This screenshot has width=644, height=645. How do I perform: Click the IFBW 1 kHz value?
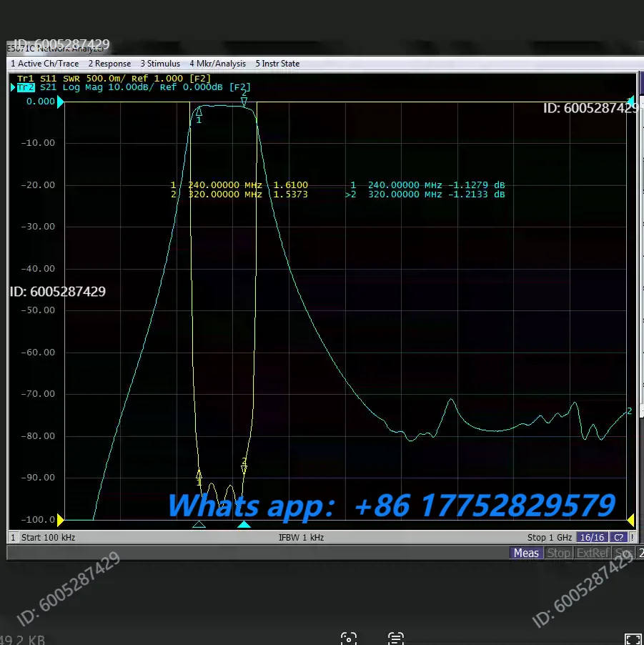click(x=301, y=537)
